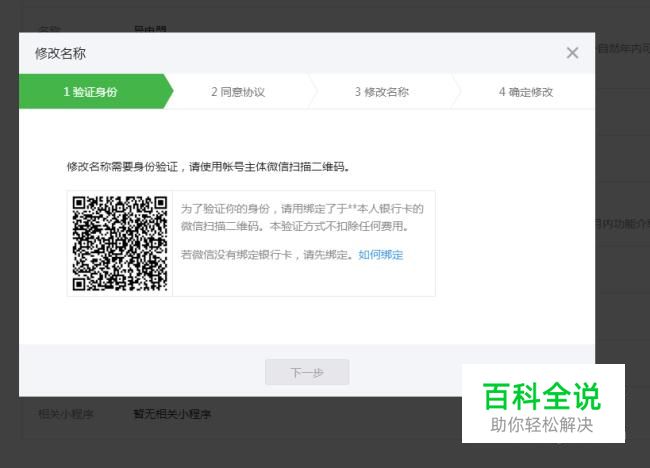This screenshot has height=468, width=650.
Task: Open the 如何绑定 help link
Action: [x=381, y=255]
